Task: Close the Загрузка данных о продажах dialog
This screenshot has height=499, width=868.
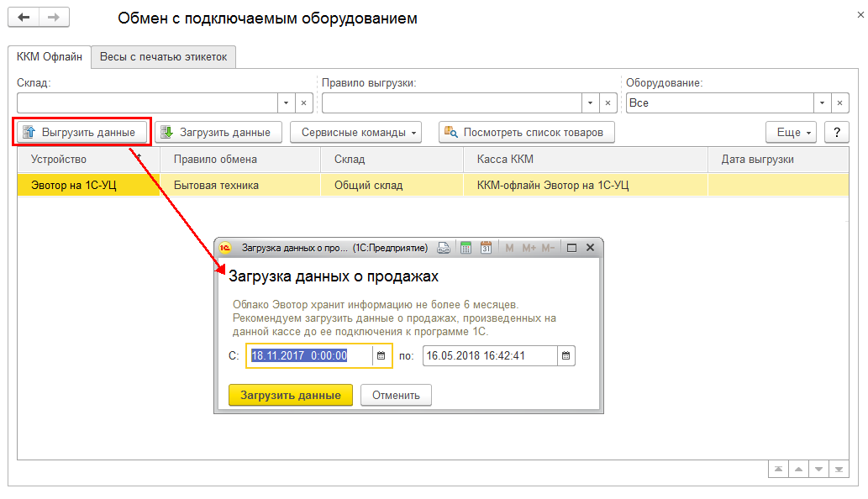Action: 590,248
